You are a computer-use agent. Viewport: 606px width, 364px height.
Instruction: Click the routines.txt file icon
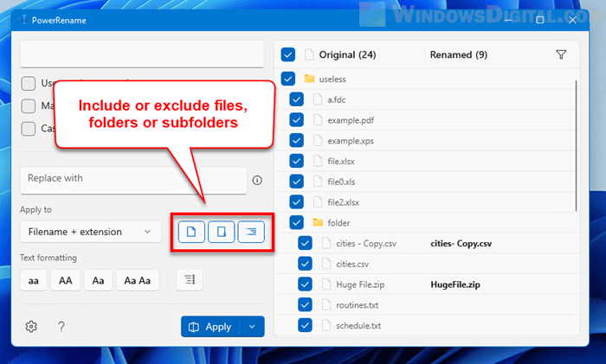click(x=326, y=304)
